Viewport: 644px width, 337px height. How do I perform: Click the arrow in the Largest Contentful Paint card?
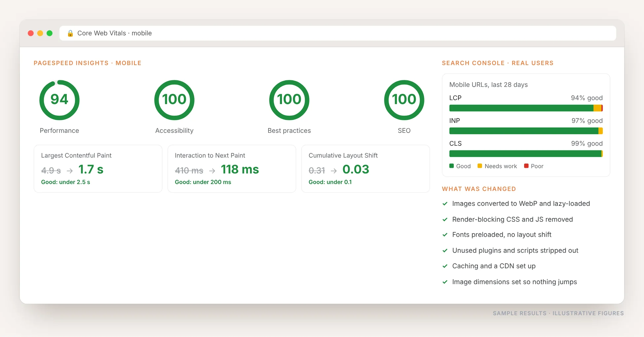[70, 171]
